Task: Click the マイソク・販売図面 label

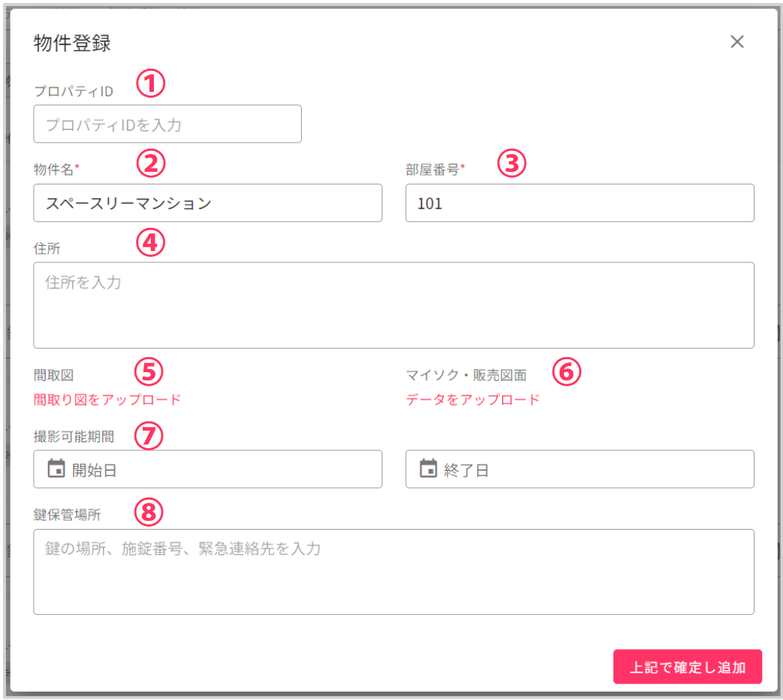Action: click(x=466, y=375)
